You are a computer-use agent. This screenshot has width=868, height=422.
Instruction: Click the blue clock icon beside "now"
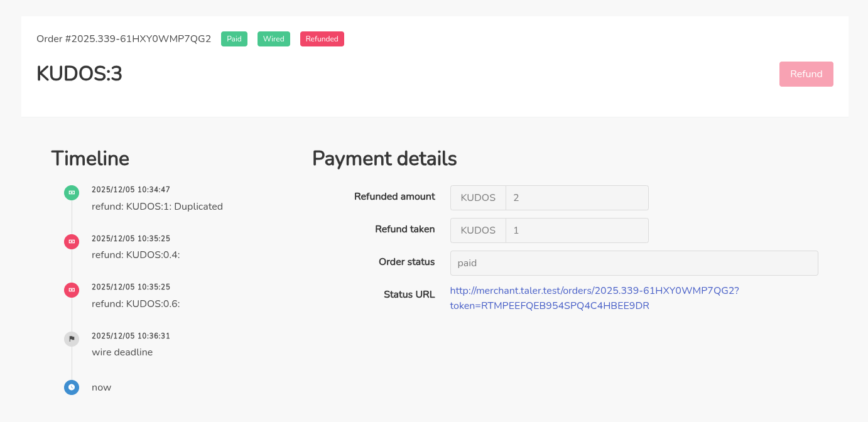pos(72,387)
